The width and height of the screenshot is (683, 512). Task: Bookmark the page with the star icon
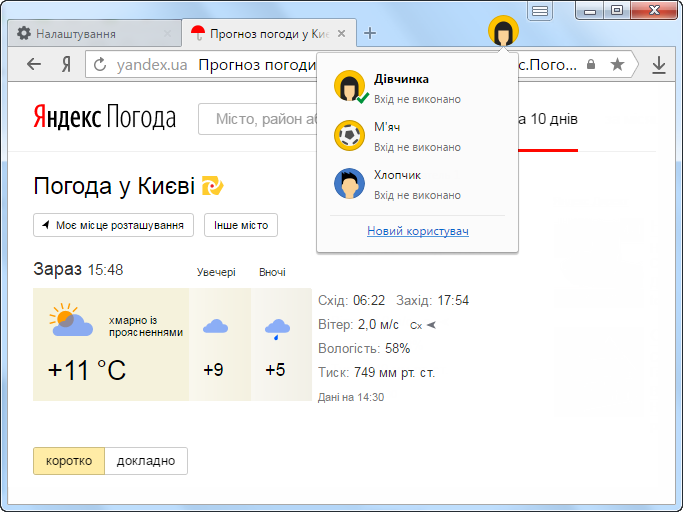pos(617,64)
